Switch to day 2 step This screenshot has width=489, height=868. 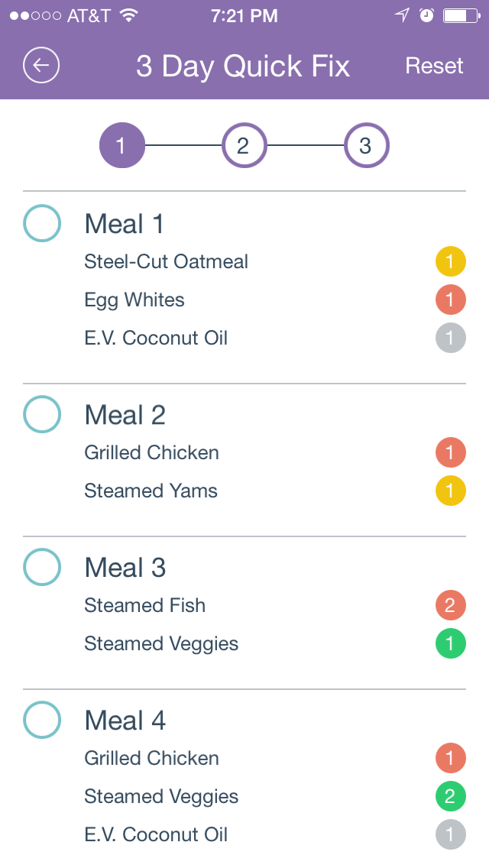coord(244,145)
